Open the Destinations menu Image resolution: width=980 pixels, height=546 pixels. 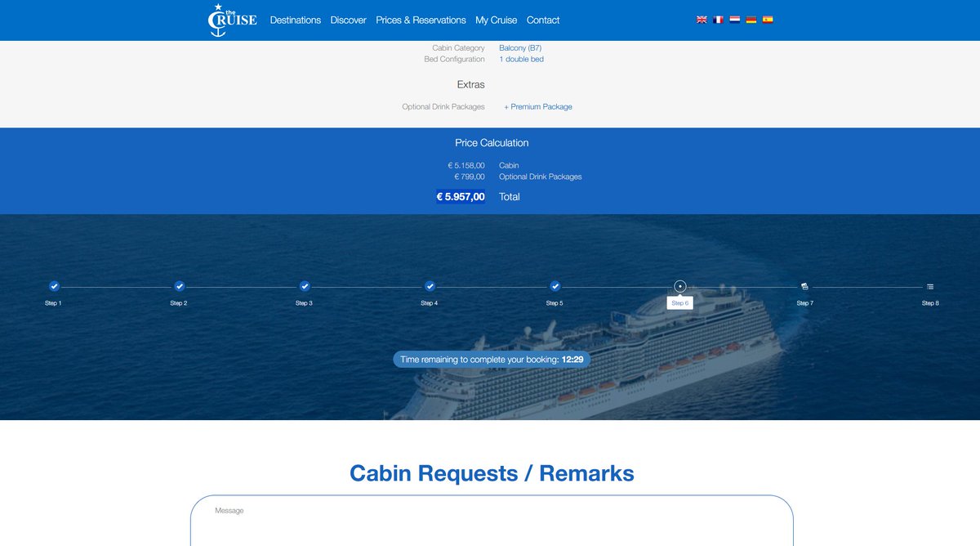pyautogui.click(x=296, y=20)
